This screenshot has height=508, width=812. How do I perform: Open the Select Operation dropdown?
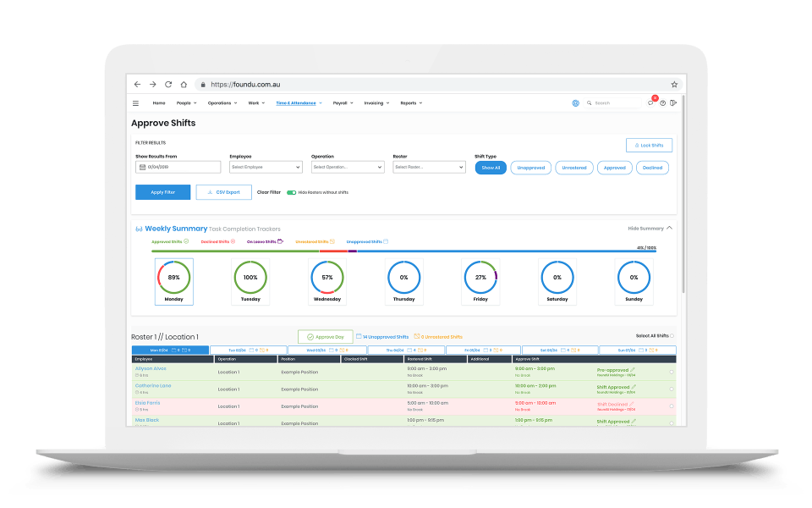[x=348, y=167]
